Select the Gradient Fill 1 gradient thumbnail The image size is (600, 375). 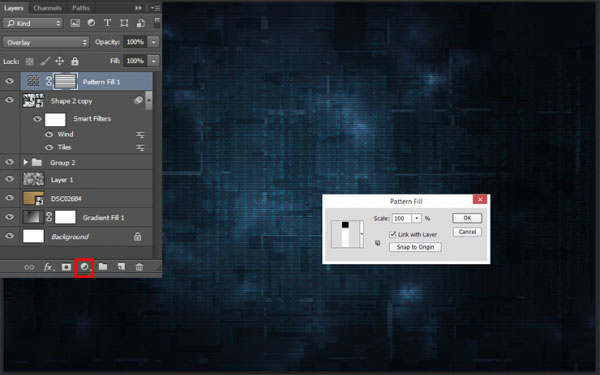(x=33, y=217)
